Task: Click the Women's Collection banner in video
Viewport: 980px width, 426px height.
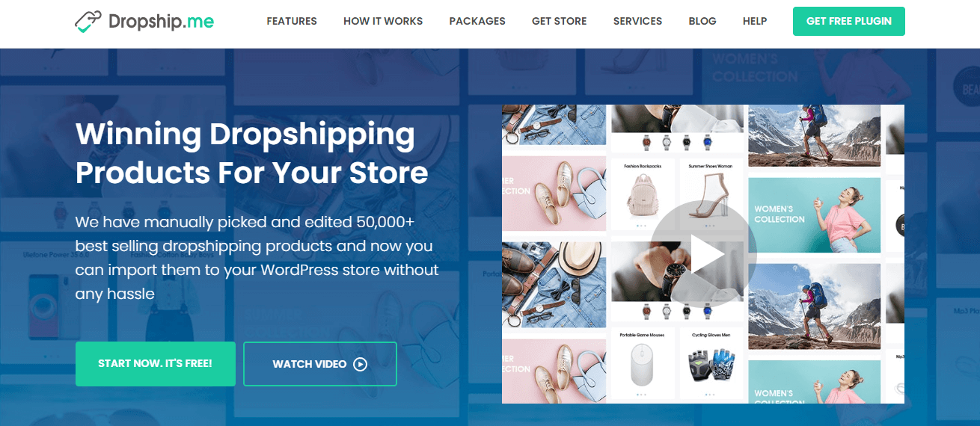Action: pos(815,214)
